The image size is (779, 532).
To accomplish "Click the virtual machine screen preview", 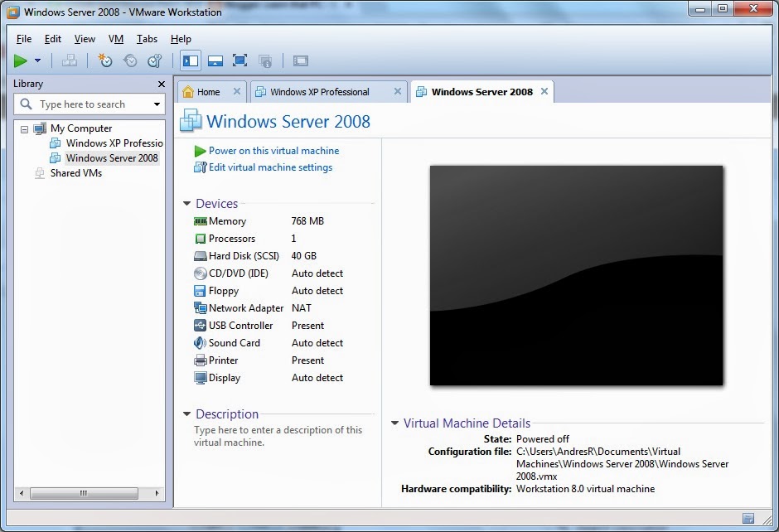I will tap(576, 276).
